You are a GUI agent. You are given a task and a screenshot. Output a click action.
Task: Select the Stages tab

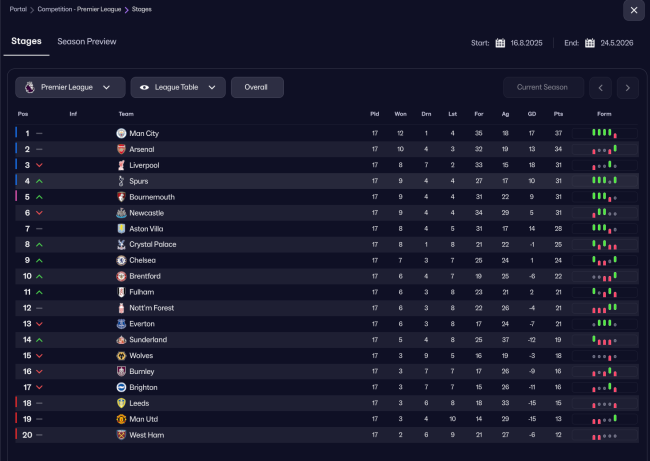click(26, 42)
